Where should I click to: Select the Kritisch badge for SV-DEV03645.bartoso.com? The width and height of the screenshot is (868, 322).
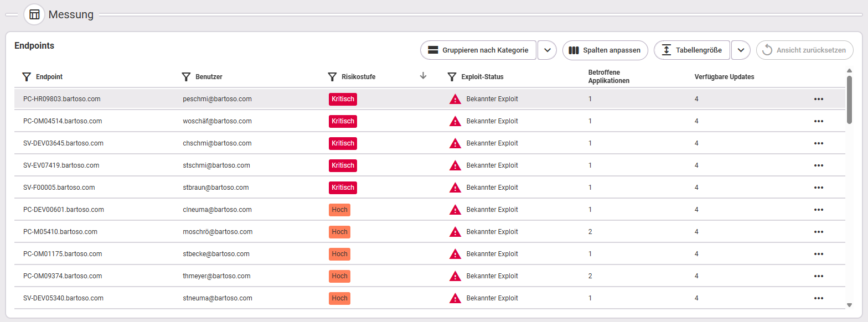(x=343, y=143)
